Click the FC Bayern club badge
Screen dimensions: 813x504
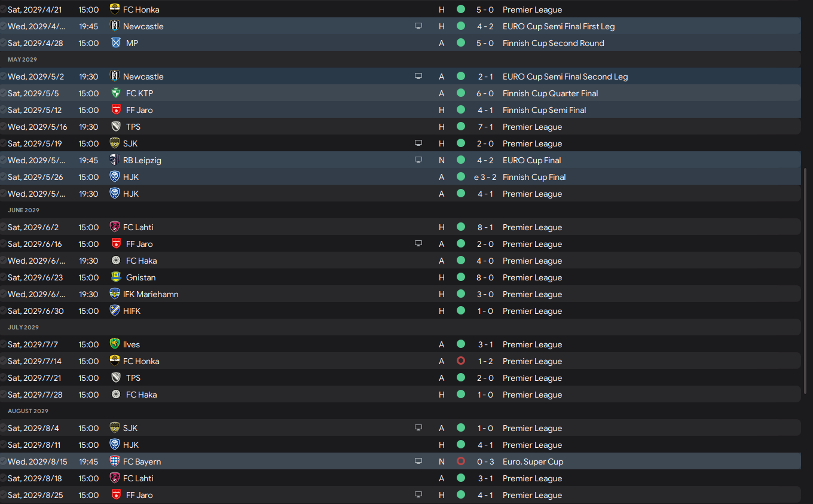tap(115, 462)
